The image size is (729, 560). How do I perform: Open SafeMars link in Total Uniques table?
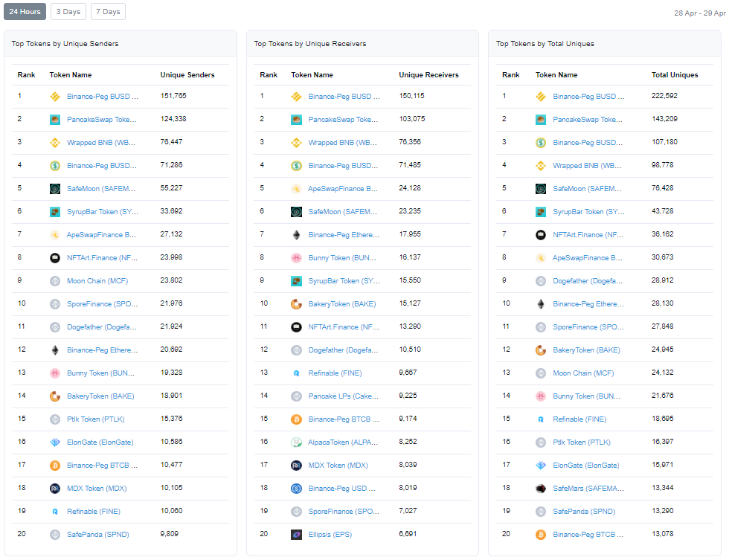click(x=588, y=489)
